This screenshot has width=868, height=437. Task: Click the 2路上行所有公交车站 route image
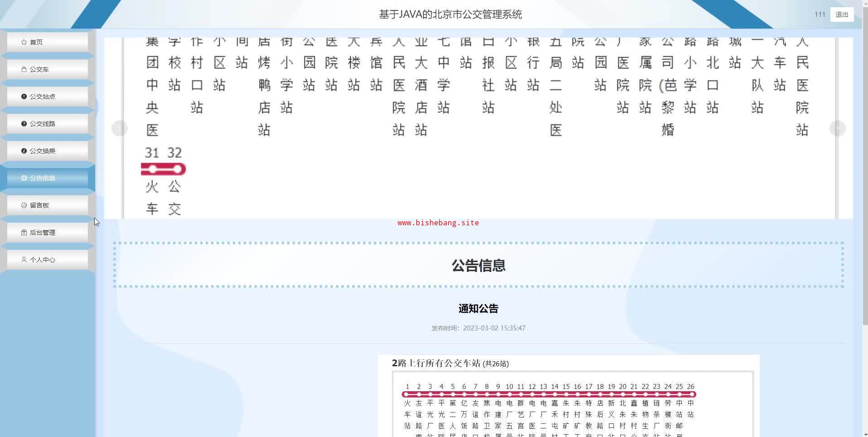coord(569,396)
